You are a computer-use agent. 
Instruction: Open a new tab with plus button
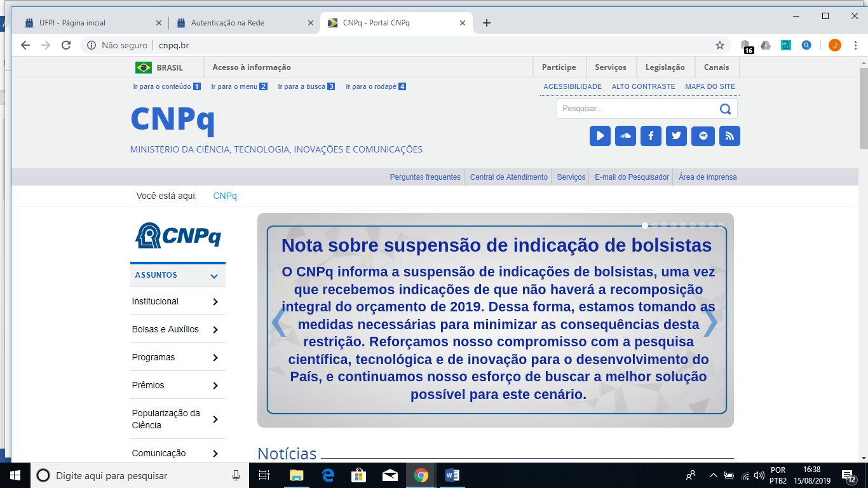click(x=487, y=23)
